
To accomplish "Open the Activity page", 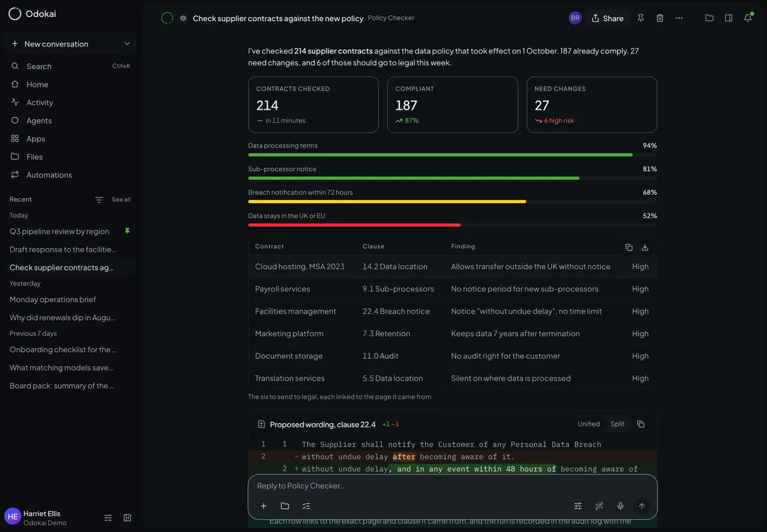I will [70, 103].
